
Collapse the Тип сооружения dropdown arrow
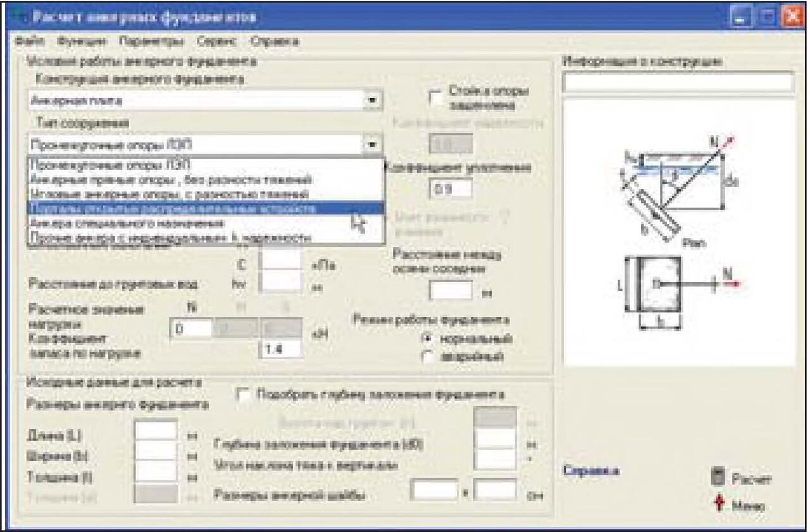click(x=373, y=144)
